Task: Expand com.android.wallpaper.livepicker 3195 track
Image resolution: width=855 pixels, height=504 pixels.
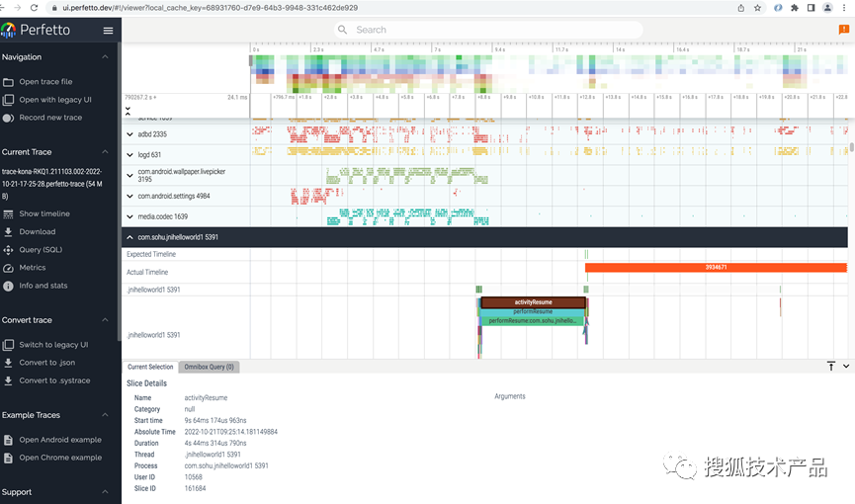Action: click(129, 175)
